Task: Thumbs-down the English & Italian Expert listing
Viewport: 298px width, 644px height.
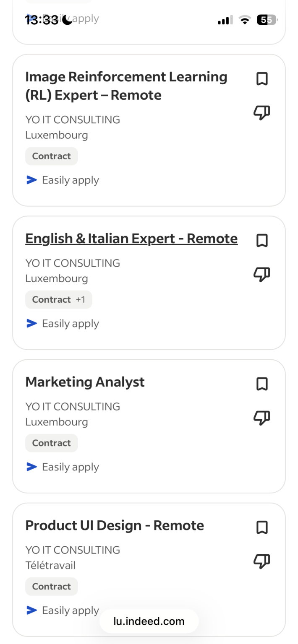Action: [261, 274]
